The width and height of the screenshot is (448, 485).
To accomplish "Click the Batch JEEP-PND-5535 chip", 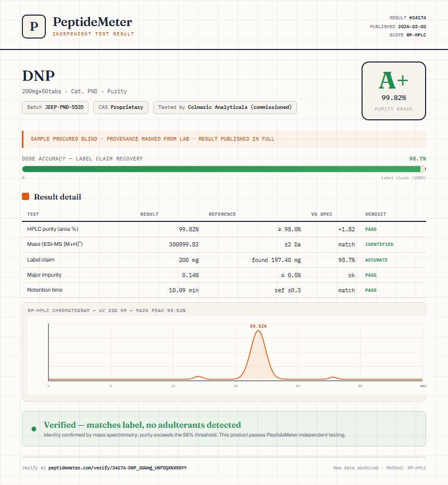I will point(55,107).
